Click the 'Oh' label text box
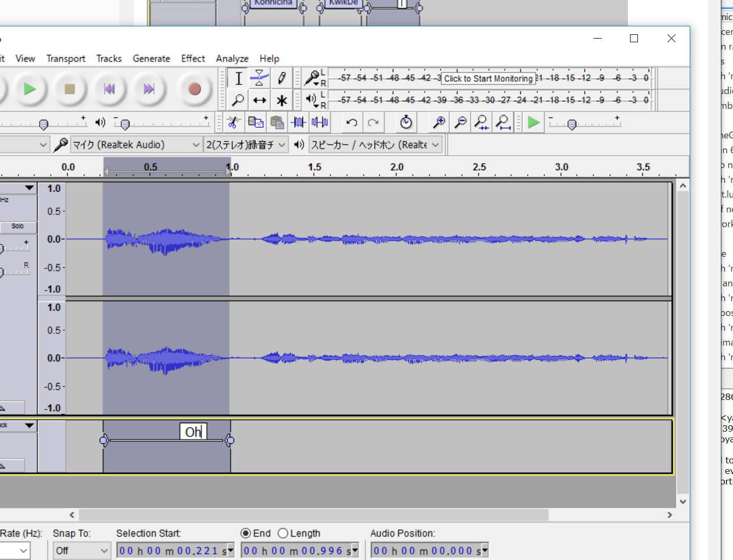The width and height of the screenshot is (733, 560). [x=193, y=432]
